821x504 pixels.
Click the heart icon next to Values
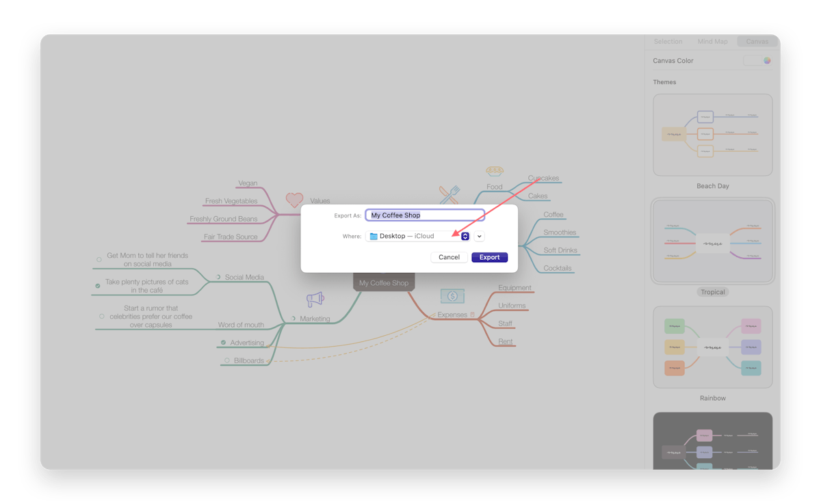[x=294, y=200]
